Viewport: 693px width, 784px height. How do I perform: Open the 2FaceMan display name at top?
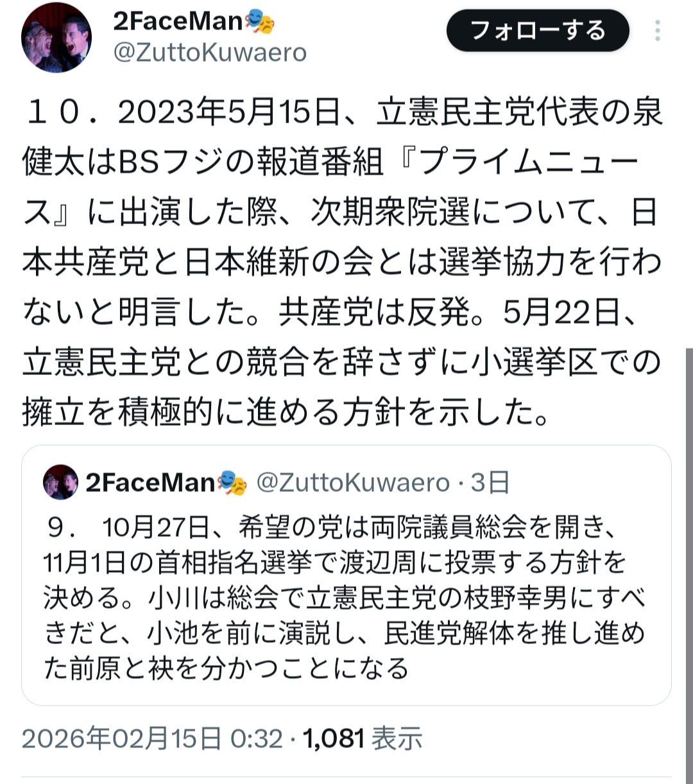point(179,24)
